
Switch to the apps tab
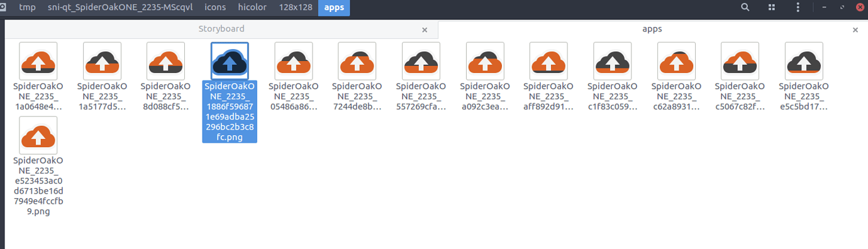(x=652, y=29)
